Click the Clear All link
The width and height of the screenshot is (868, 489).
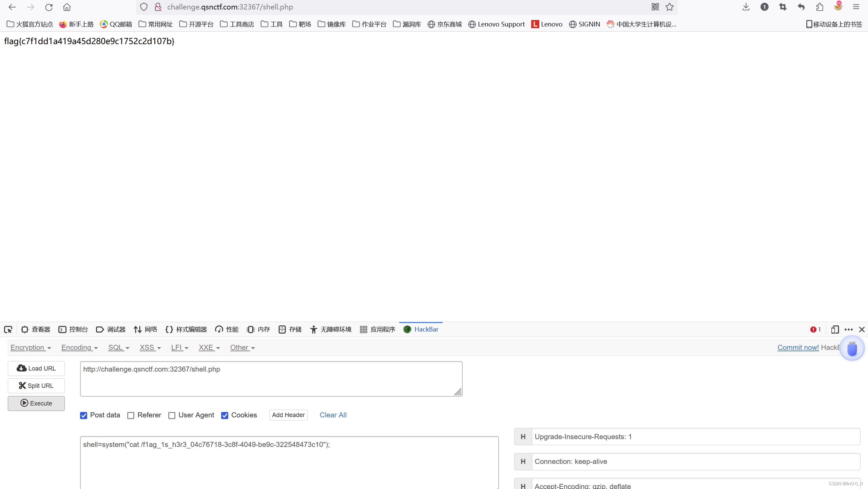pyautogui.click(x=333, y=415)
